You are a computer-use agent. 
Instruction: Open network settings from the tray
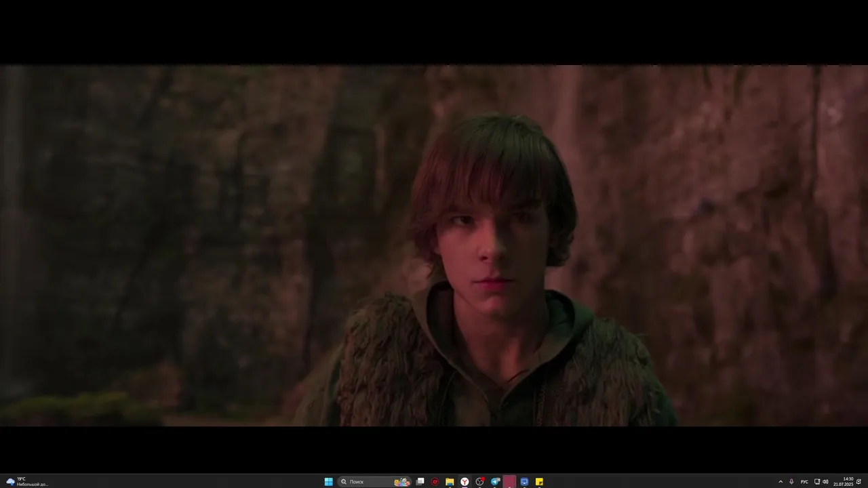pyautogui.click(x=817, y=482)
